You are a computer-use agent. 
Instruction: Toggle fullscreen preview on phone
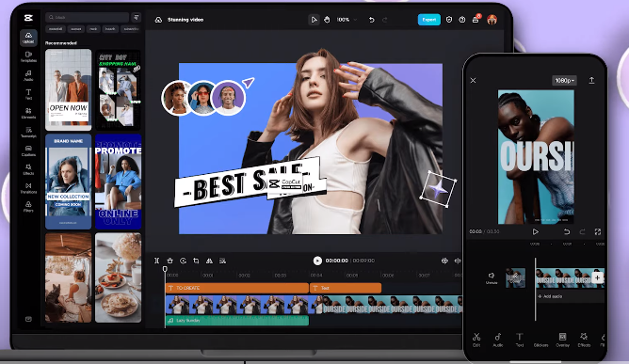pyautogui.click(x=598, y=231)
